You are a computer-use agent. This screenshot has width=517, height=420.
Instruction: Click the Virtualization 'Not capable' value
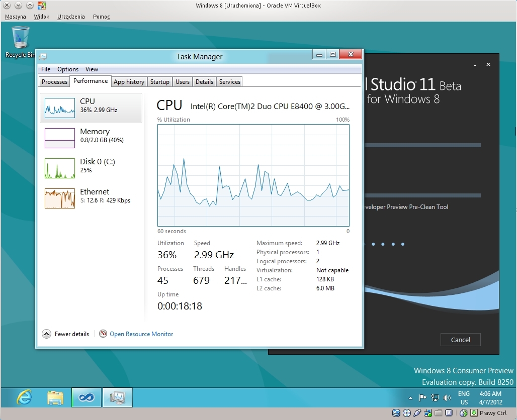pos(332,270)
